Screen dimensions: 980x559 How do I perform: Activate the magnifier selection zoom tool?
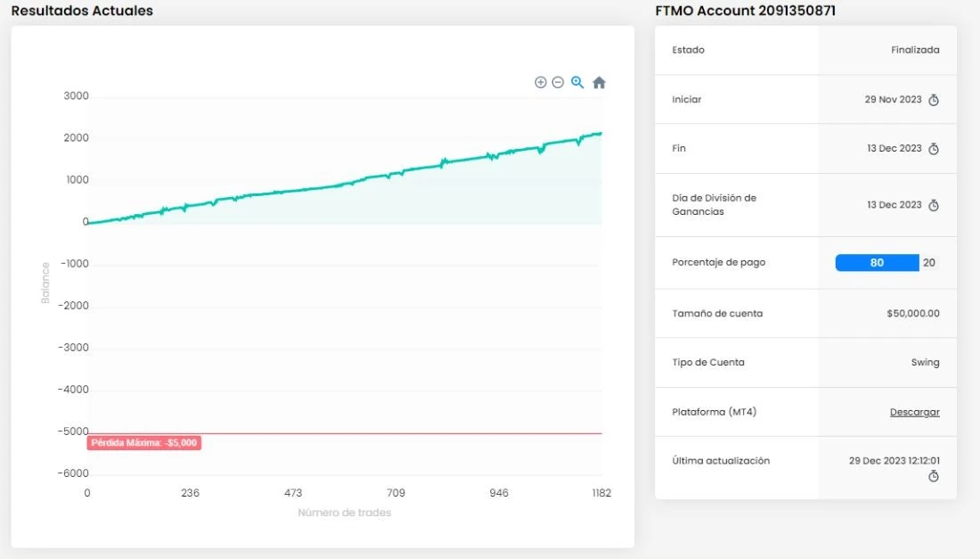coord(577,83)
